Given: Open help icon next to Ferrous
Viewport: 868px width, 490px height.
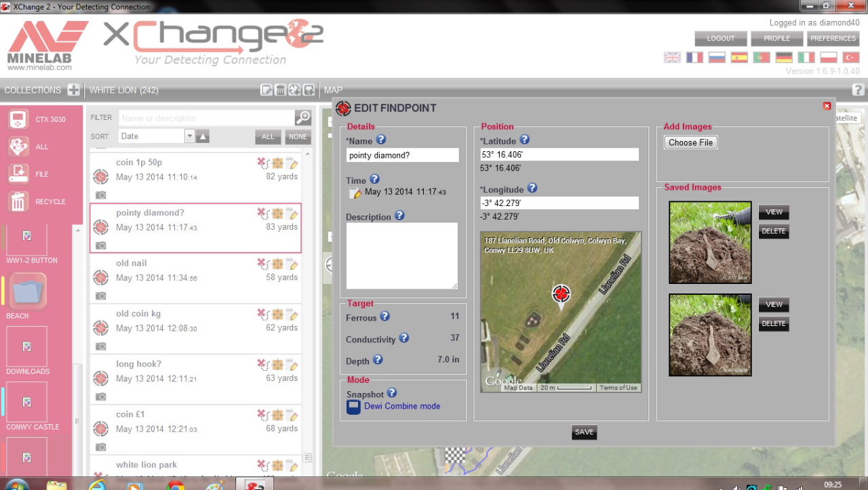Looking at the screenshot, I should coord(384,316).
